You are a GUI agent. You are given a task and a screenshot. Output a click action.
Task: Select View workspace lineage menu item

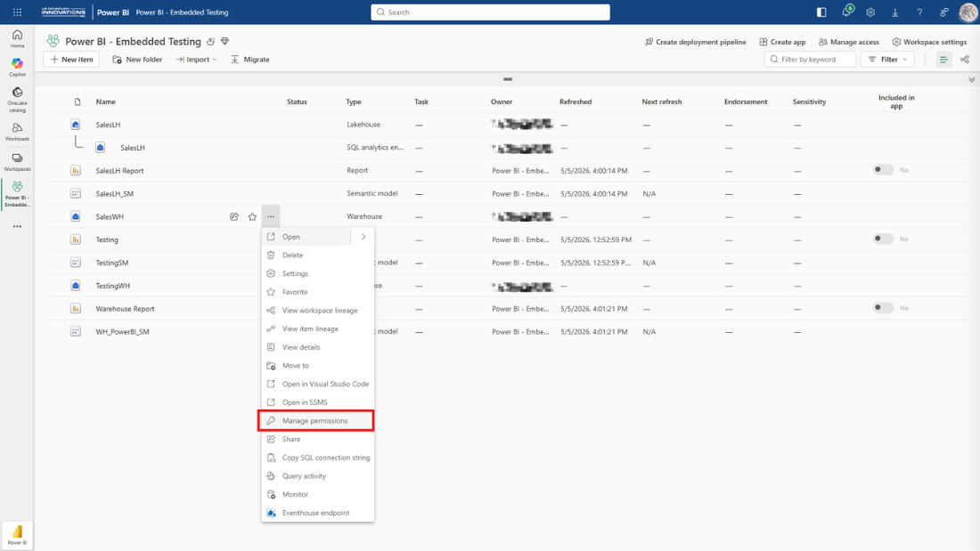(317, 311)
